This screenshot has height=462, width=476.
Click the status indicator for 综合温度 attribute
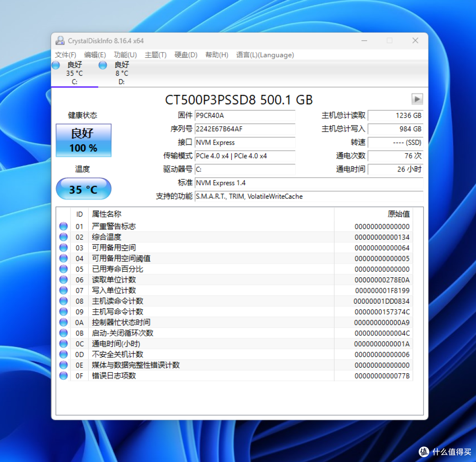tap(63, 237)
